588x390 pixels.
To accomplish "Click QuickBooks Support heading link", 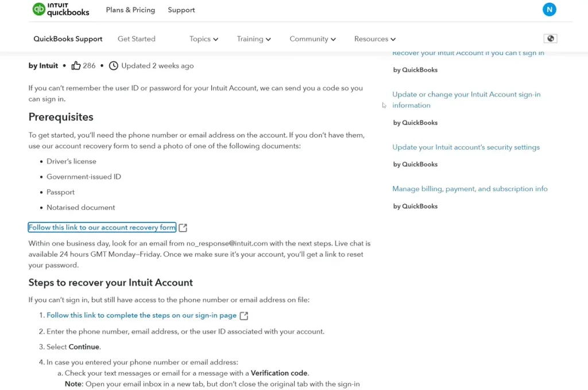I will coord(68,39).
